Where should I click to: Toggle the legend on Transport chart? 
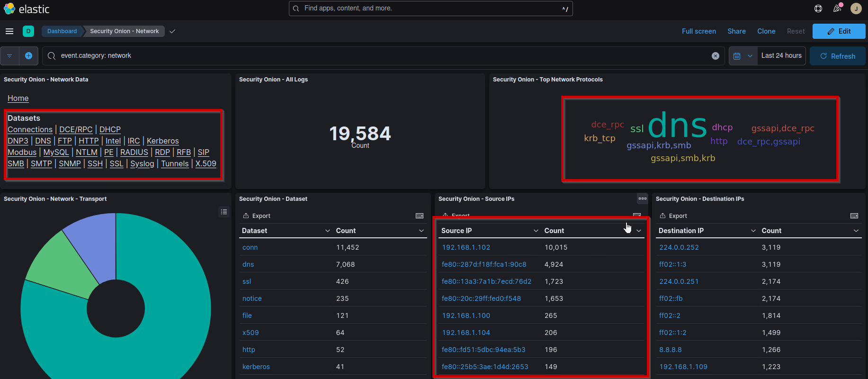(224, 212)
